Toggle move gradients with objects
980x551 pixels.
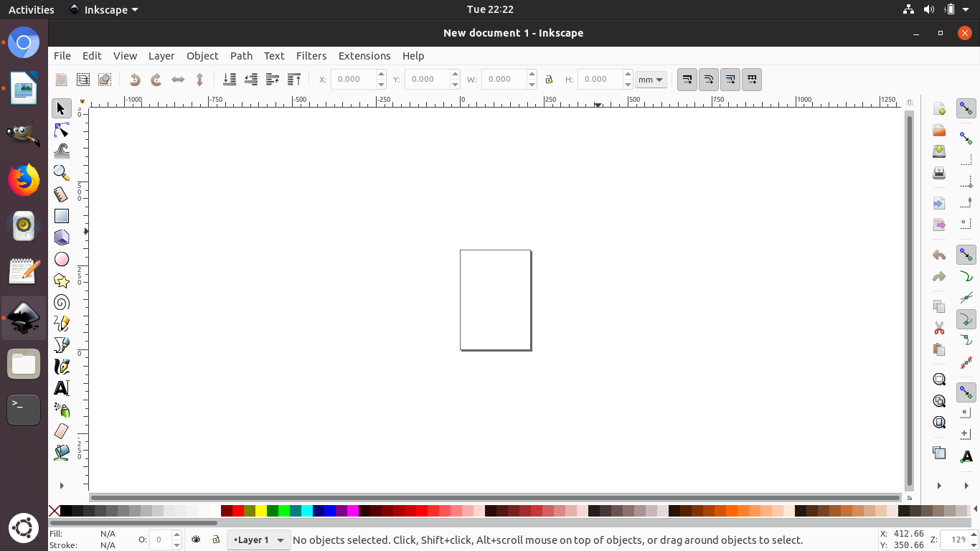[730, 80]
